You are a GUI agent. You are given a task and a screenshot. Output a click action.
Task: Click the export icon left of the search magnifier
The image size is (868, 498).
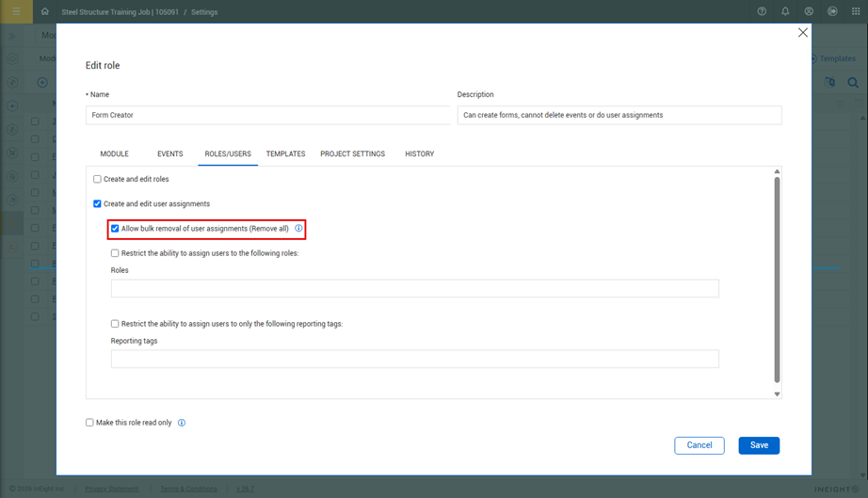coord(829,83)
